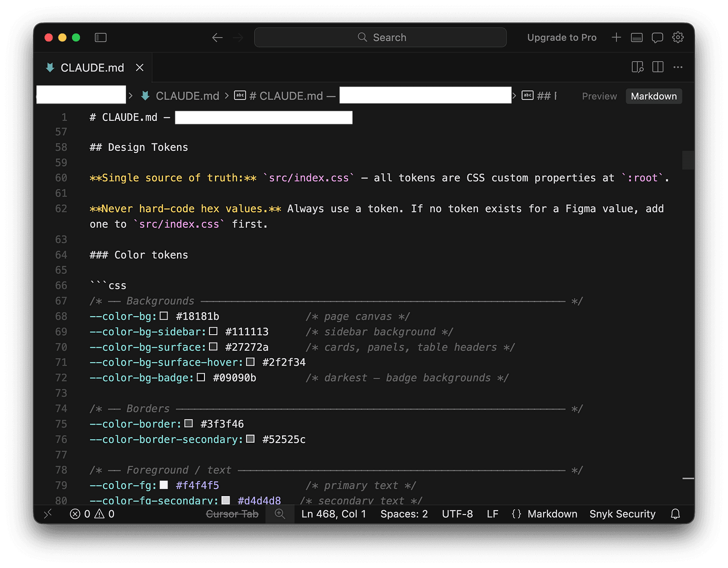Click the zoom magnifier status icon
Viewport: 728px width, 568px height.
[x=280, y=514]
